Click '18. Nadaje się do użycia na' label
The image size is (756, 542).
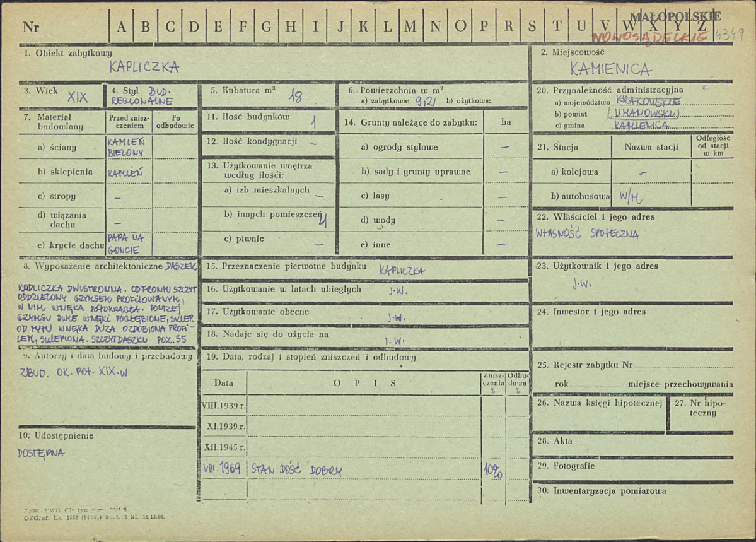coord(267,334)
